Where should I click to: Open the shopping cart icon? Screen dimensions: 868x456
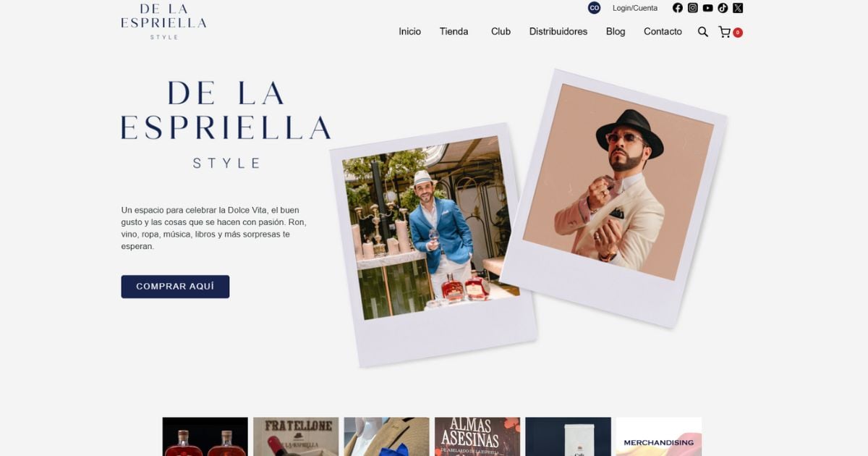click(725, 32)
